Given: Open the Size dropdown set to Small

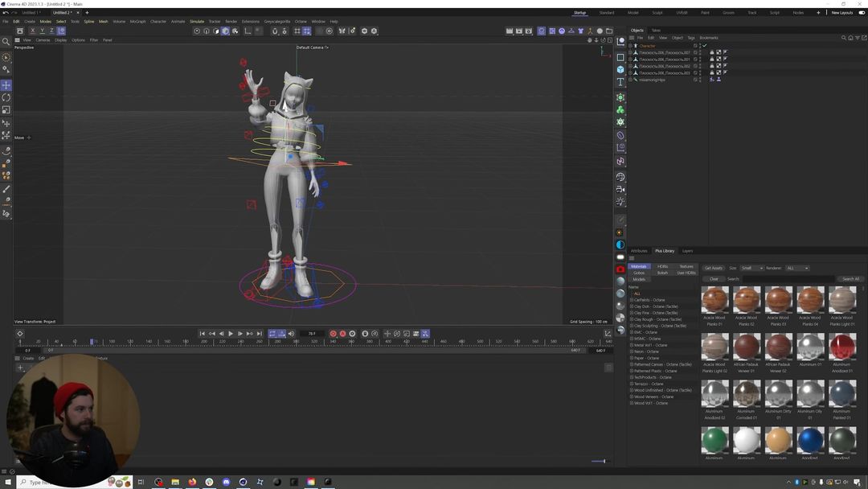Looking at the screenshot, I should [x=751, y=268].
